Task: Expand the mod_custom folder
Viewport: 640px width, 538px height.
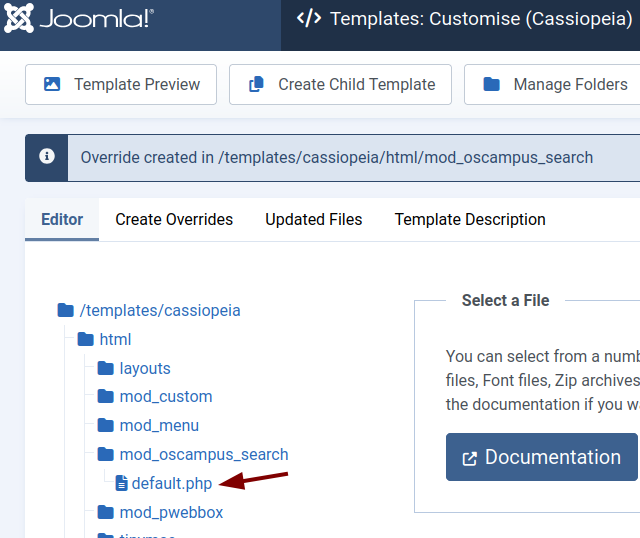Action: [x=166, y=397]
